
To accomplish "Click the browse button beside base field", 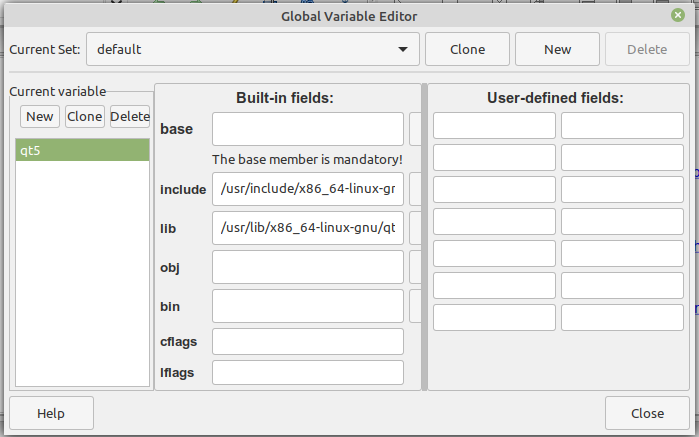I will tap(415, 129).
